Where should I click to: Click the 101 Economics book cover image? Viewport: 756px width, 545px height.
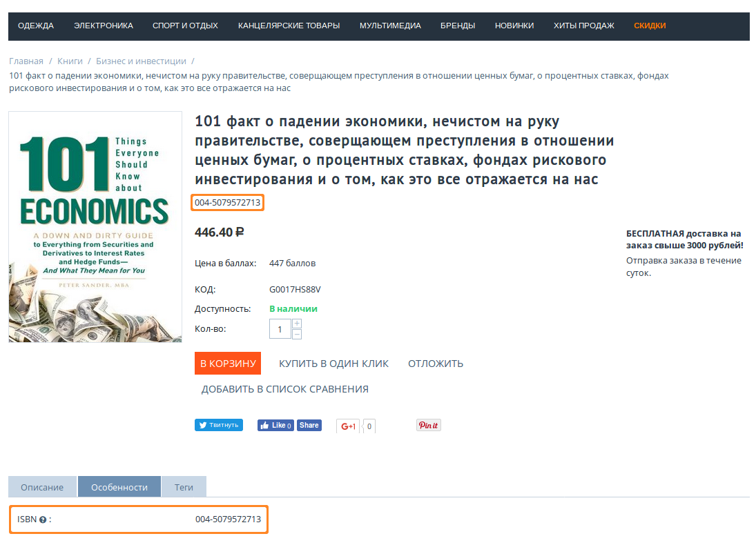pyautogui.click(x=95, y=227)
